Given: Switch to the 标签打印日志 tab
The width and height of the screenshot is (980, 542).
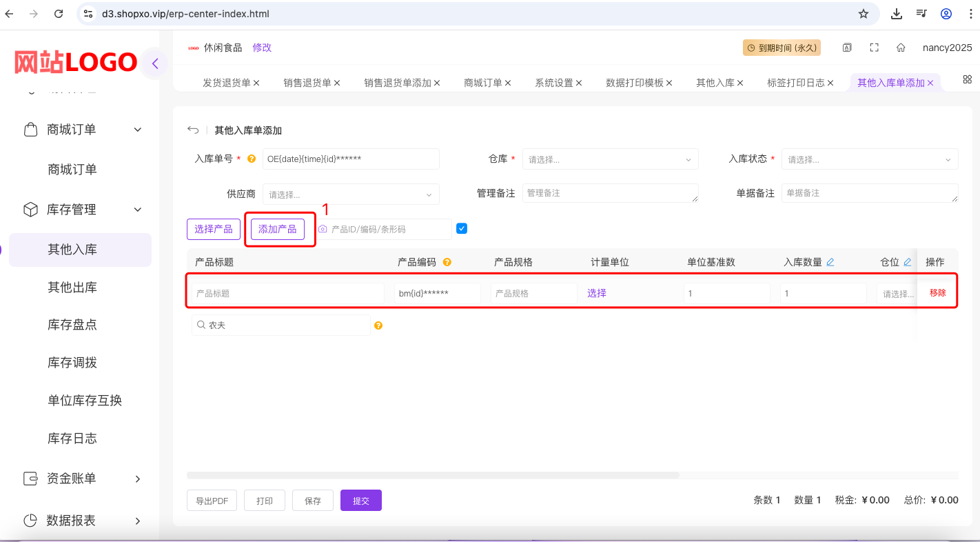Looking at the screenshot, I should click(796, 83).
